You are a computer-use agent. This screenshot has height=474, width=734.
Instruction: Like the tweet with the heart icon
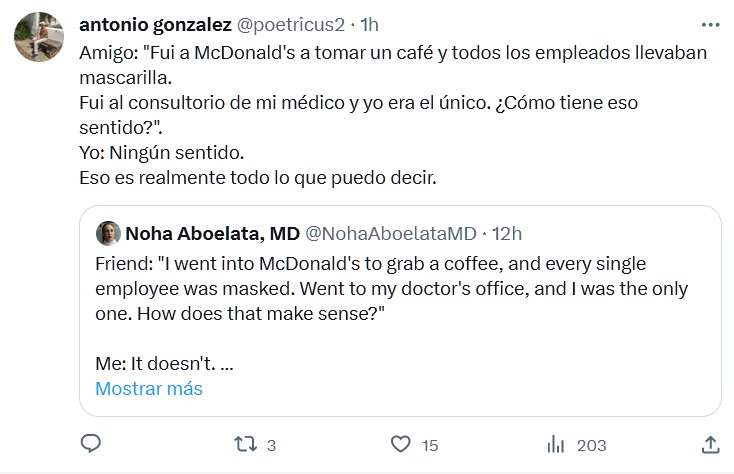click(x=400, y=443)
